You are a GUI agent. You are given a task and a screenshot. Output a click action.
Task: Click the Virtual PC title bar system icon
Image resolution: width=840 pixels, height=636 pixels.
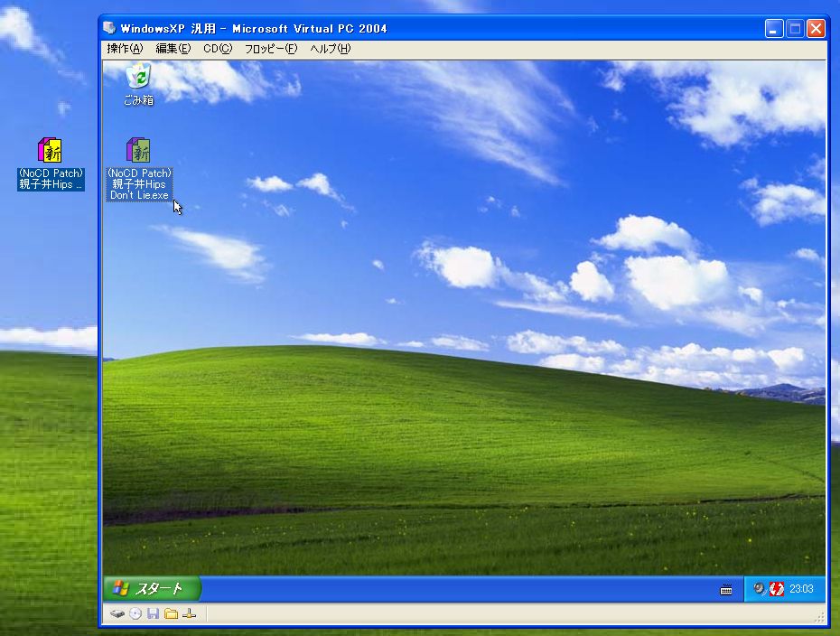coord(109,28)
